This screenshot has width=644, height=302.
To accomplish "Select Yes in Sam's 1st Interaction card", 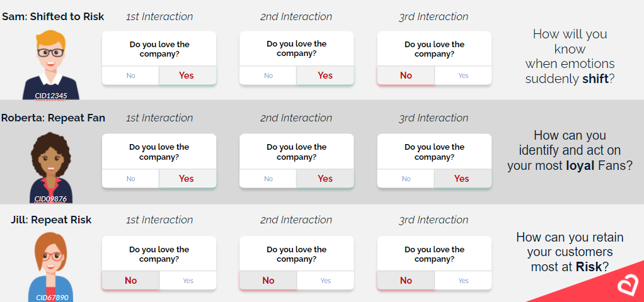I will [187, 75].
